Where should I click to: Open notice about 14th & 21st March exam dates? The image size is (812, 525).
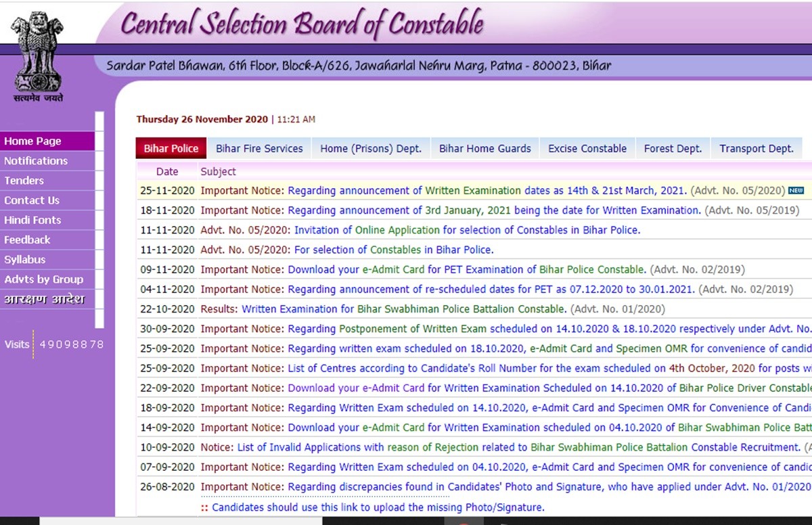[487, 191]
